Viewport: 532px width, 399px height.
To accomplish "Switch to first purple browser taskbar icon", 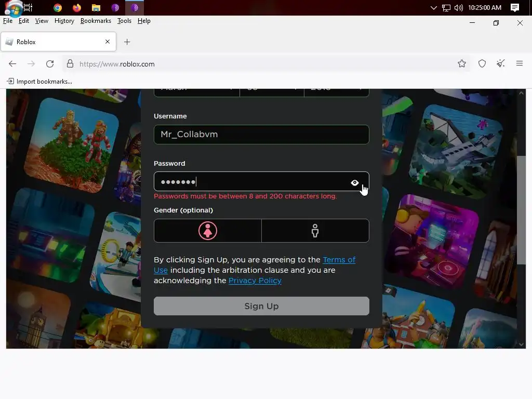I will coord(115,7).
